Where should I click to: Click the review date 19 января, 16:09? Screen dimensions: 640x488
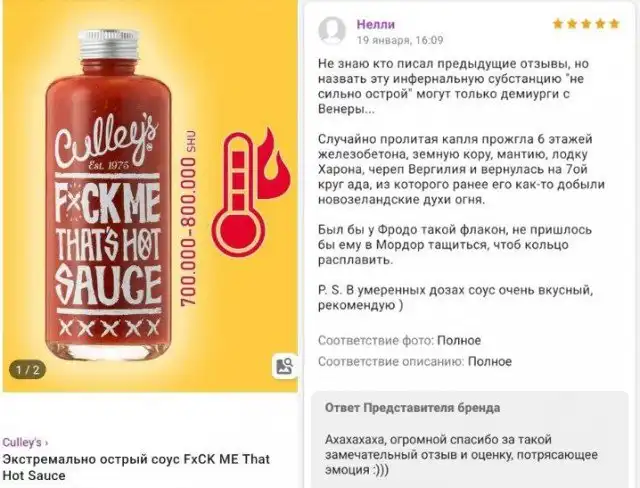coord(400,40)
